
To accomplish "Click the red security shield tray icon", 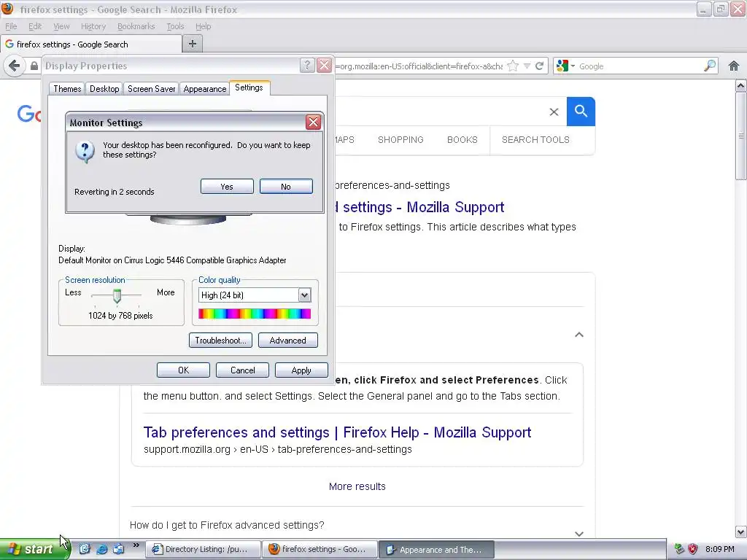I will (x=693, y=549).
